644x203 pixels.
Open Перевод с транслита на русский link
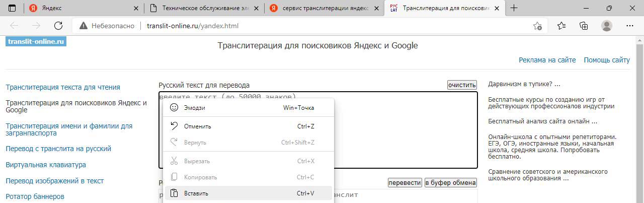click(58, 149)
